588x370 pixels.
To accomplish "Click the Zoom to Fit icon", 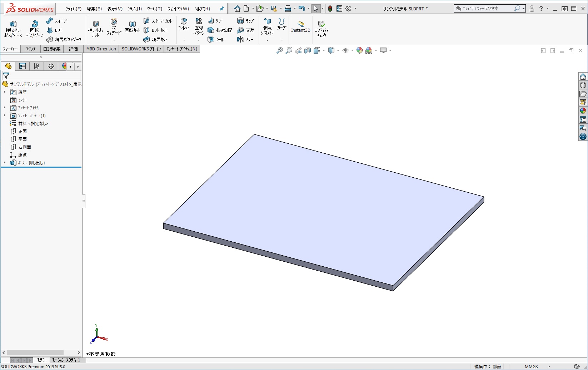I will click(x=280, y=51).
